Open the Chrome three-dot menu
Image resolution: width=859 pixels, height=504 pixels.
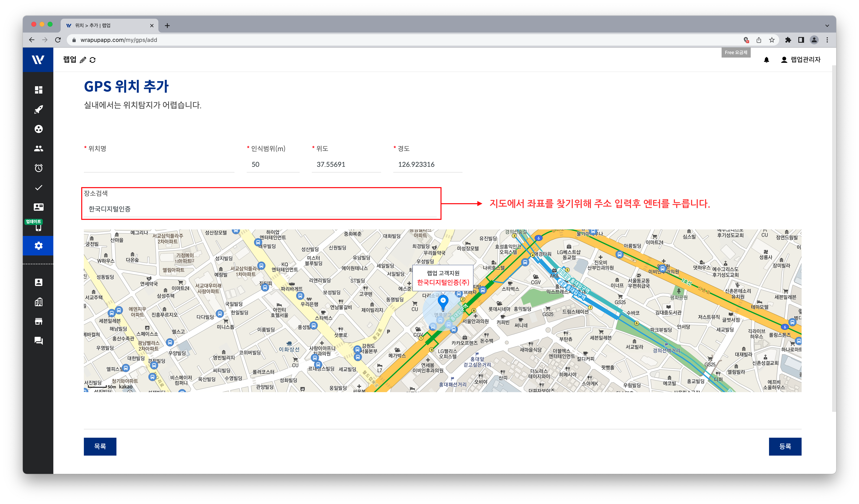[827, 40]
